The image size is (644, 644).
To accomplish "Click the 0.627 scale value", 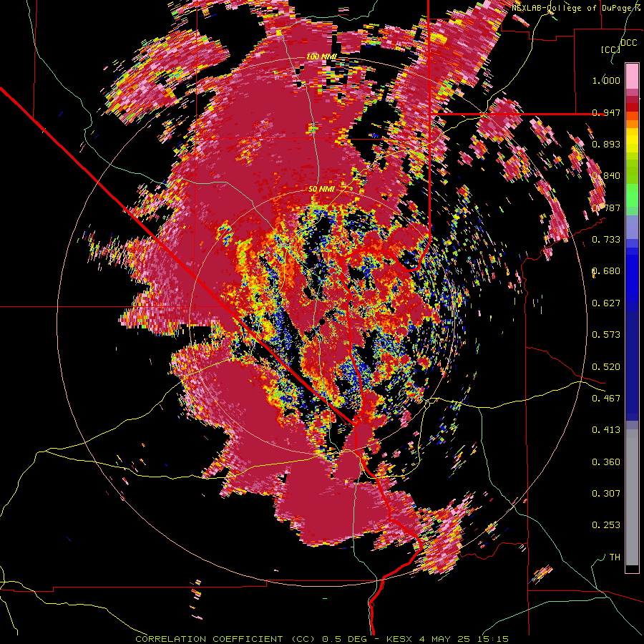I will 606,303.
